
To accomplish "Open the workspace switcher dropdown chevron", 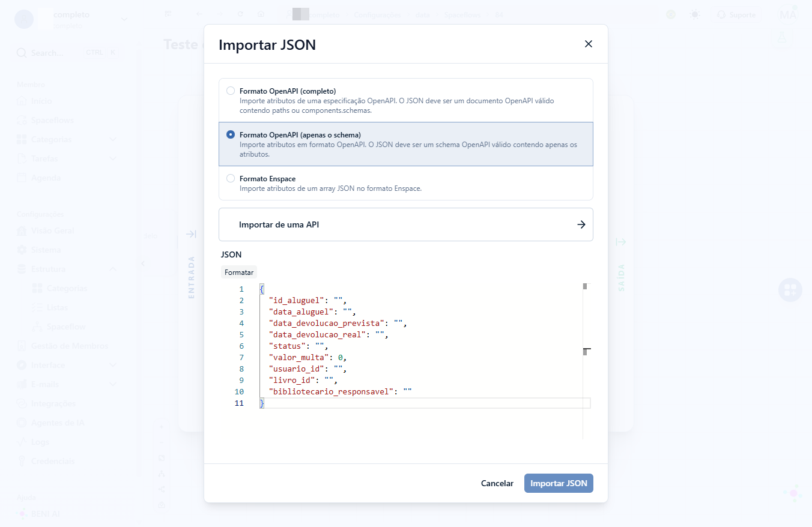I will pos(124,19).
